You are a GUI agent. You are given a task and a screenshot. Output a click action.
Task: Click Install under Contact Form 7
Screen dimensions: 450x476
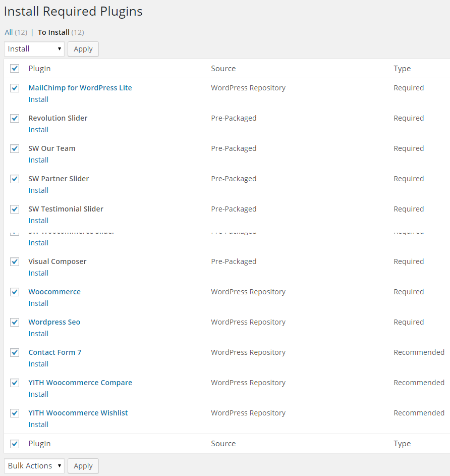pos(38,364)
